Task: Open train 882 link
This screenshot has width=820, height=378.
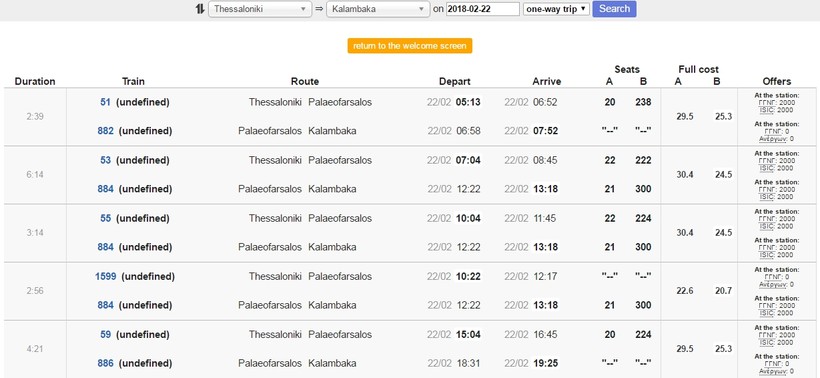Action: coord(106,131)
